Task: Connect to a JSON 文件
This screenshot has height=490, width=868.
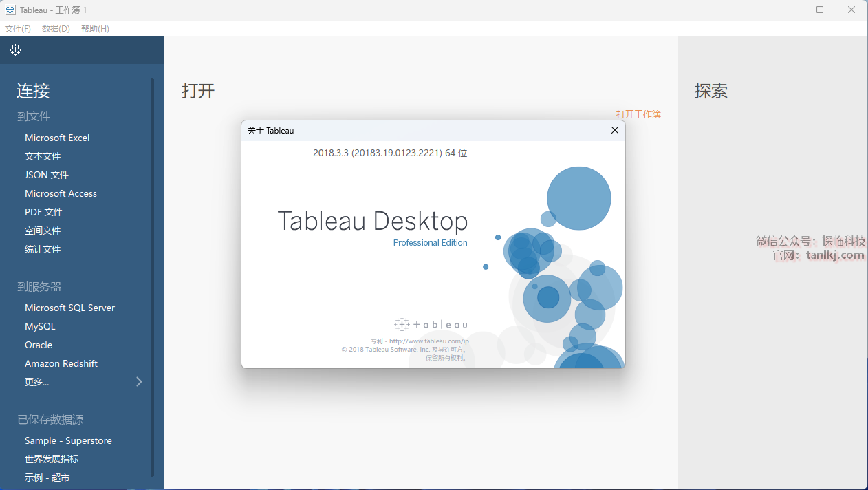Action: point(47,175)
